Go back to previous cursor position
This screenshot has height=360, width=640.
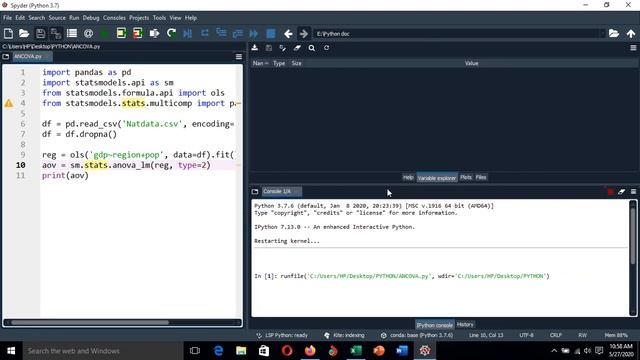point(288,33)
